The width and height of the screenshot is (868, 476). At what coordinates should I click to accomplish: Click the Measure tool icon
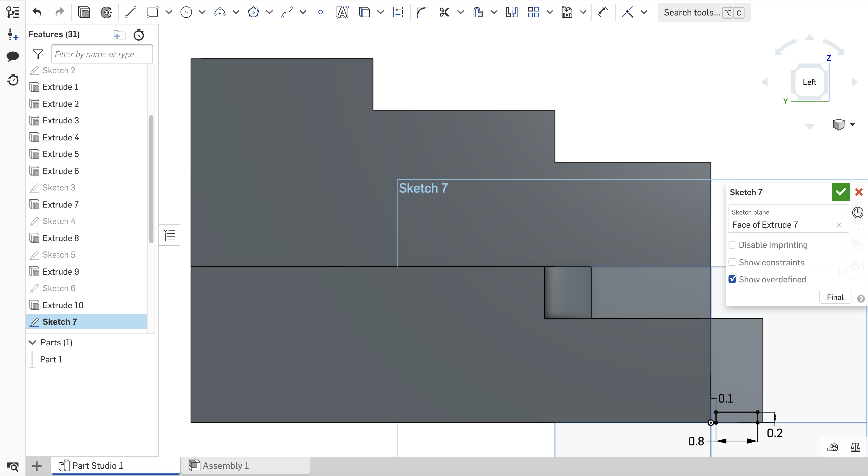click(833, 446)
